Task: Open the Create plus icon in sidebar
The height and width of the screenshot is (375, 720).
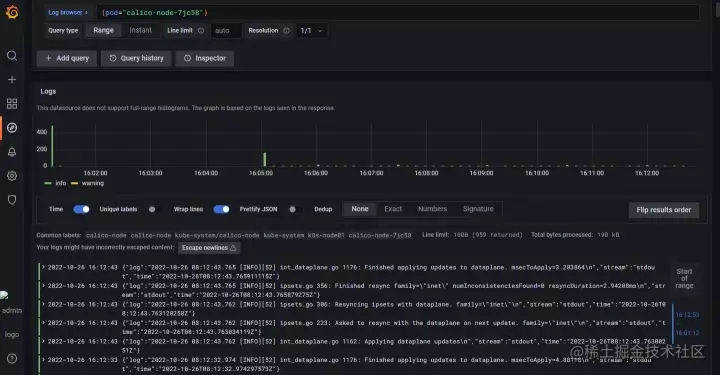Action: (12, 80)
